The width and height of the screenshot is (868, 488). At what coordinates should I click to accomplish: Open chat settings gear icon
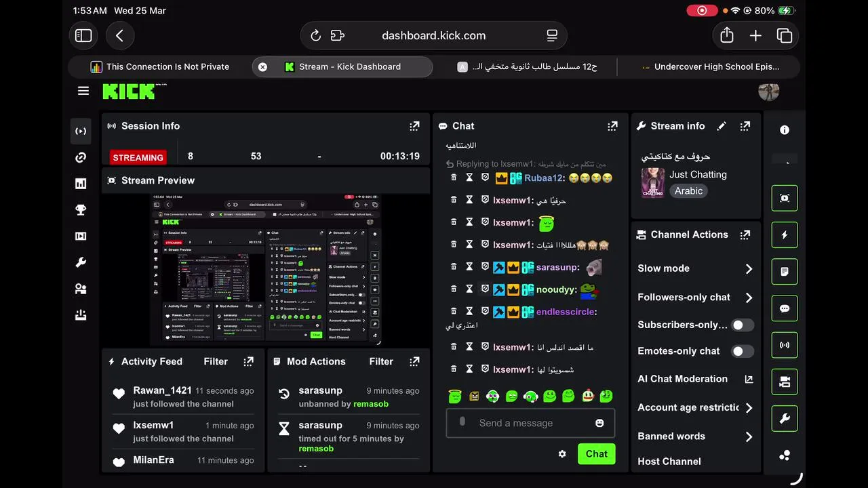coord(562,454)
